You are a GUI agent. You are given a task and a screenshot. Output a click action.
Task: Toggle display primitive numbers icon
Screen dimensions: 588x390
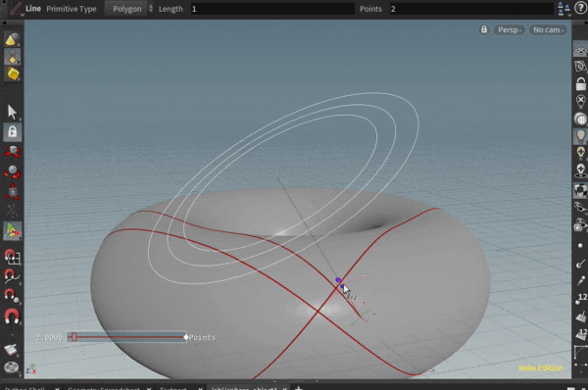pos(580,334)
